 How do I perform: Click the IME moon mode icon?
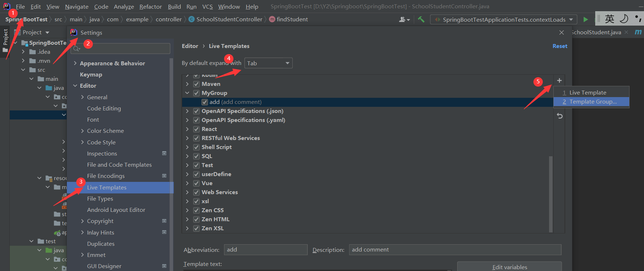click(x=624, y=19)
